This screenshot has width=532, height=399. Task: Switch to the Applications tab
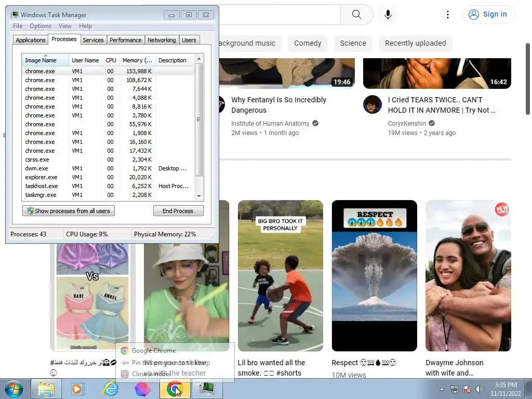click(31, 39)
